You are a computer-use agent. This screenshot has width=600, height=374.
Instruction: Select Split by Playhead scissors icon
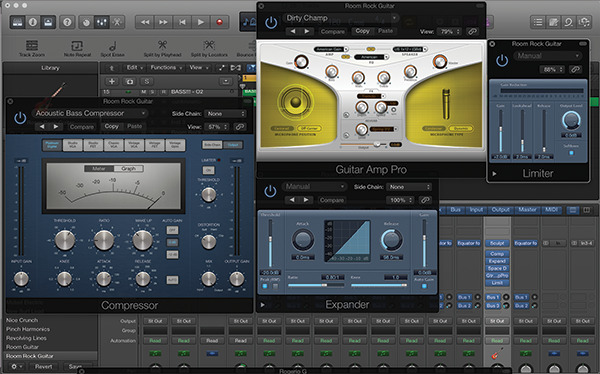162,46
